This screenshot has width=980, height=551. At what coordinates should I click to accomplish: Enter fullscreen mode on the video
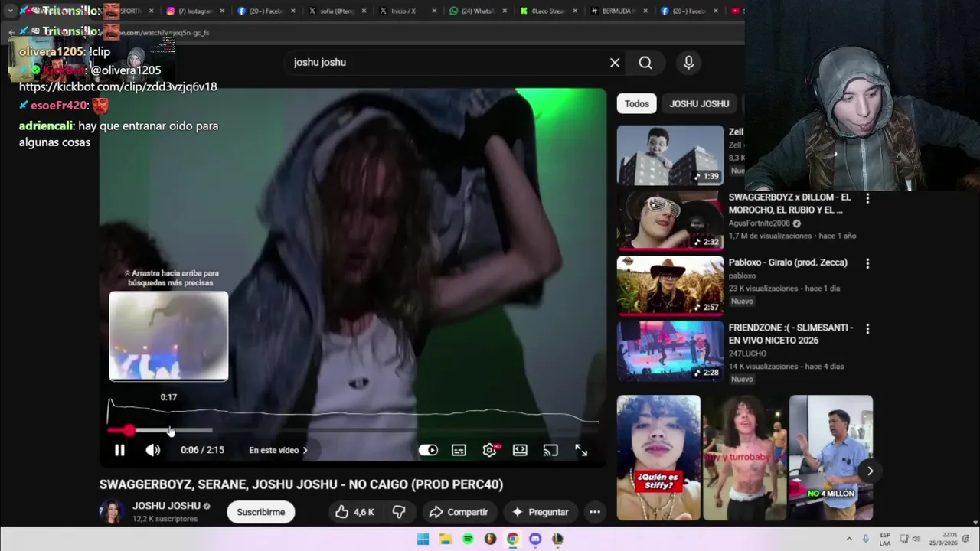[581, 450]
